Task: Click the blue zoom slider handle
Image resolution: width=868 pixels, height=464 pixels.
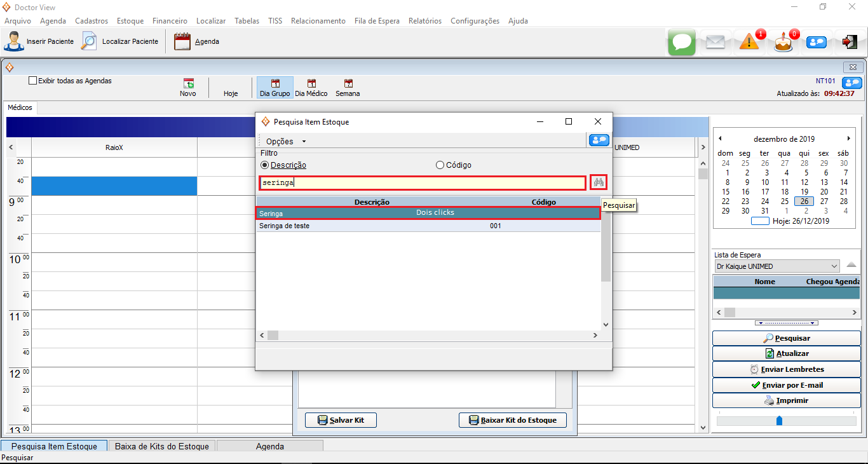Action: (779, 421)
